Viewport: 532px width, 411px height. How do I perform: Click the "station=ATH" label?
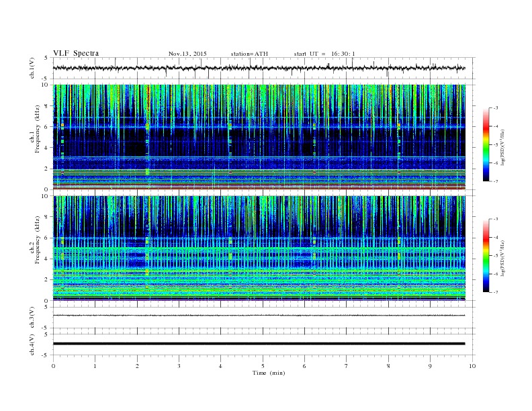click(249, 54)
